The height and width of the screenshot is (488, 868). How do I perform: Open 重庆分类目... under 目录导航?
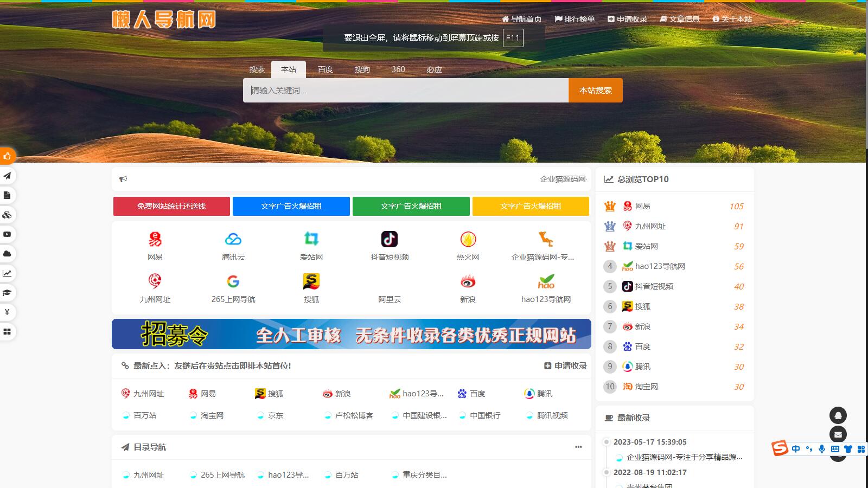click(x=425, y=475)
